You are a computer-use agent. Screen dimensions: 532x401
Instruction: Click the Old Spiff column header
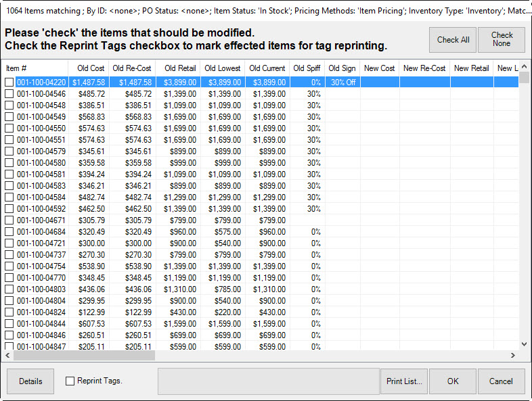click(x=308, y=68)
